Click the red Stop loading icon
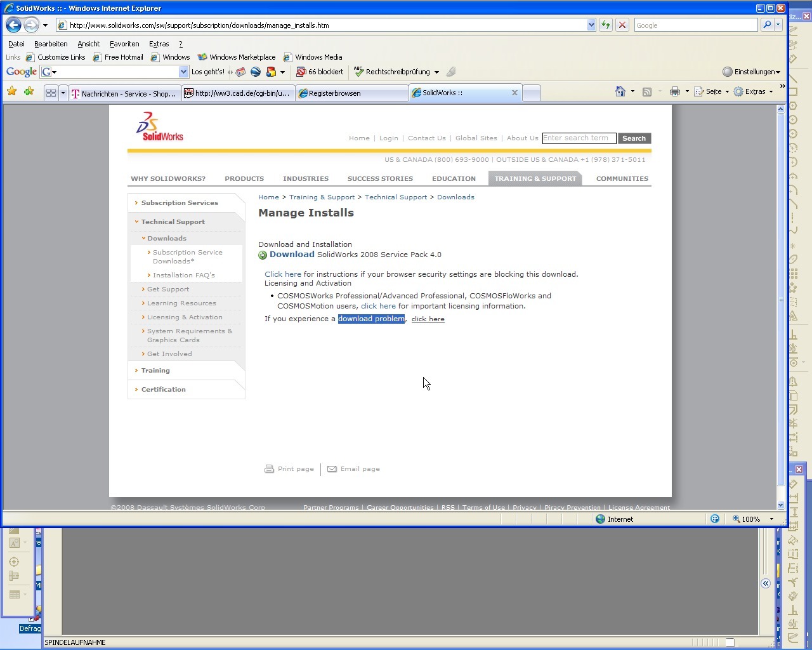The width and height of the screenshot is (812, 650). [x=622, y=25]
